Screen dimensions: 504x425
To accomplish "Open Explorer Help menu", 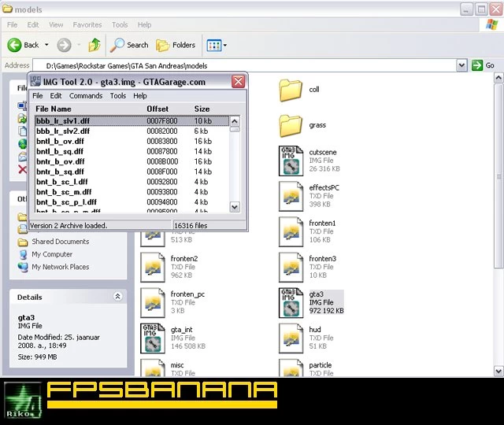I will [144, 24].
